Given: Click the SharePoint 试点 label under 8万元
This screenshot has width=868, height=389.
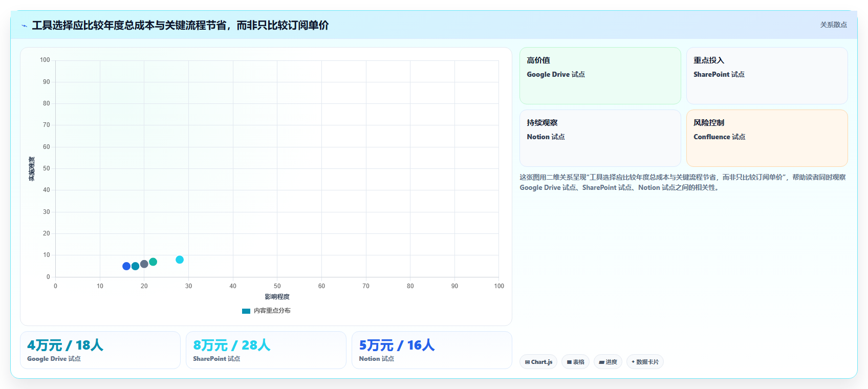Looking at the screenshot, I should click(x=216, y=359).
